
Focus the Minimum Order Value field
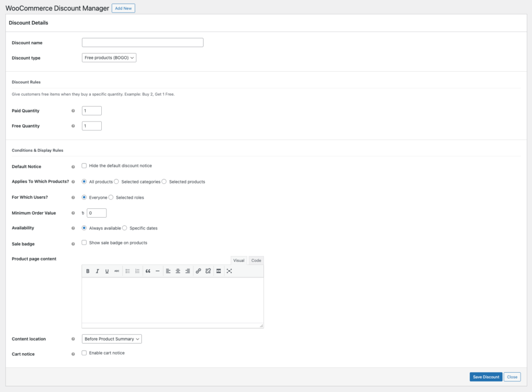pyautogui.click(x=97, y=213)
